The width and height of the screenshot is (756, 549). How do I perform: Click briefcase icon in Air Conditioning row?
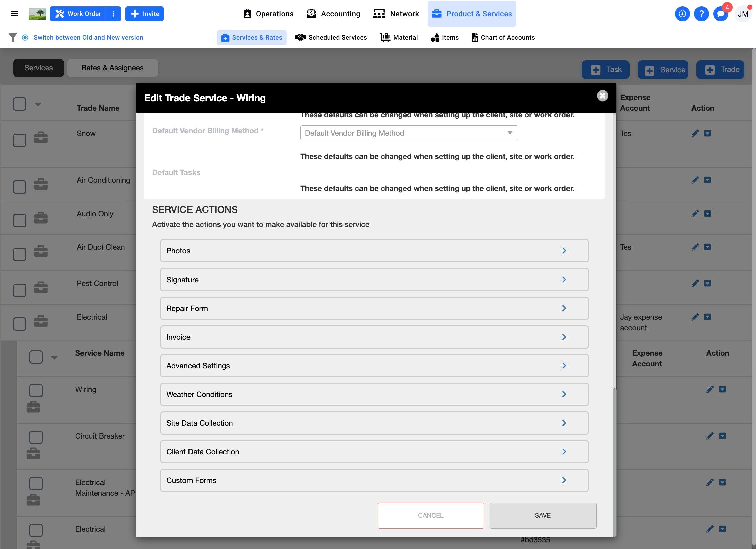[x=41, y=184]
